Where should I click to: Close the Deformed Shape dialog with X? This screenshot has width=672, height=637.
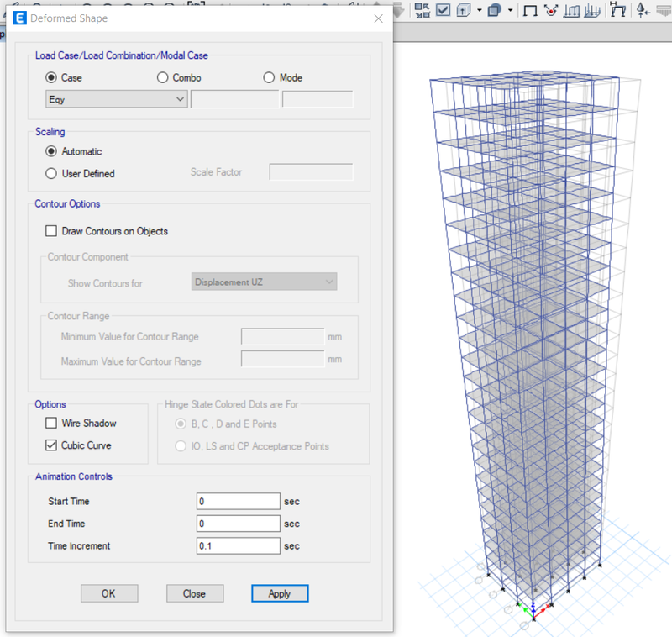point(378,18)
